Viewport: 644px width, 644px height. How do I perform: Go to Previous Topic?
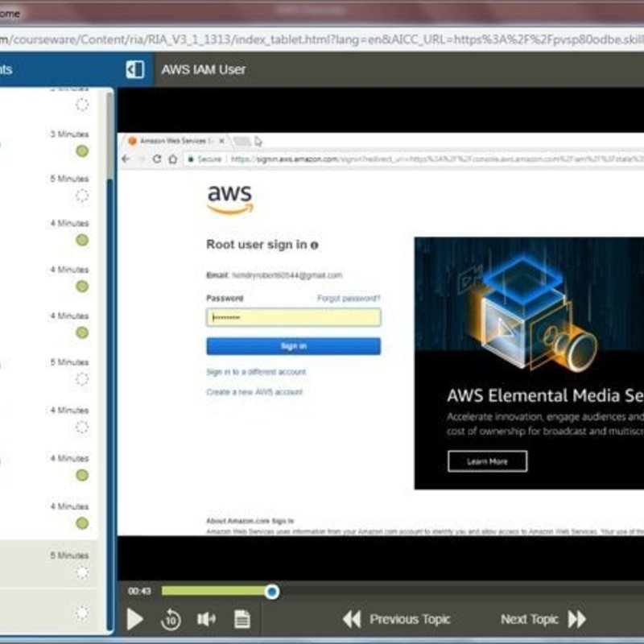click(396, 619)
